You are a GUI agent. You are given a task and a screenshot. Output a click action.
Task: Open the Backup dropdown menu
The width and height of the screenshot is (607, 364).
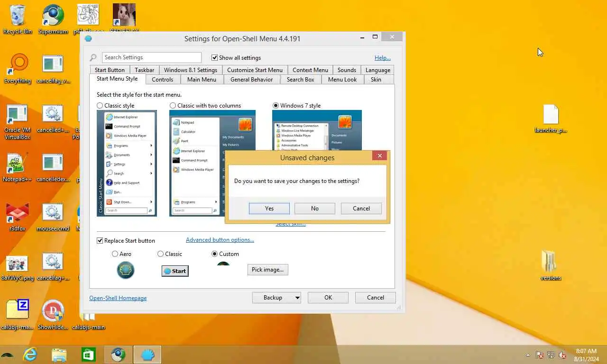[x=276, y=298]
